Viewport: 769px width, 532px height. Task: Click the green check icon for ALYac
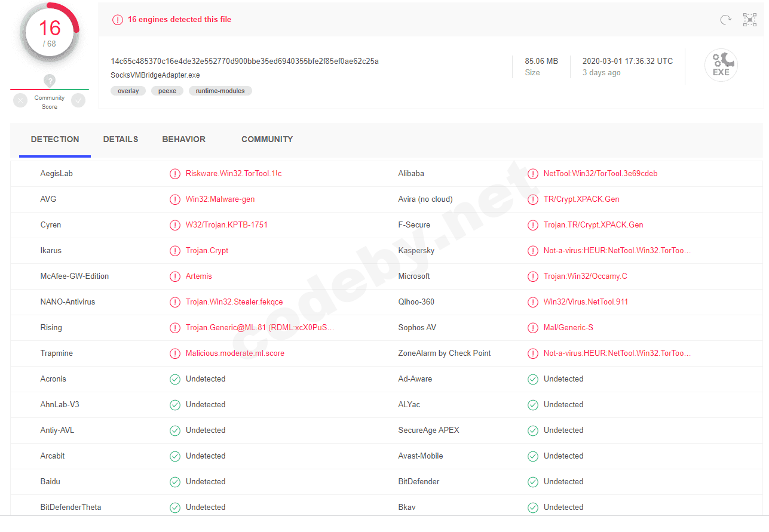point(533,405)
